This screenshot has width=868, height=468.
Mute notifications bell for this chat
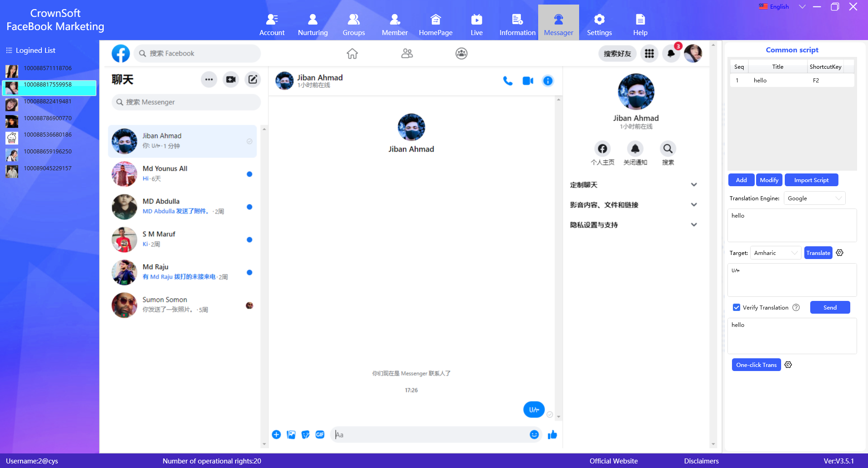tap(635, 149)
